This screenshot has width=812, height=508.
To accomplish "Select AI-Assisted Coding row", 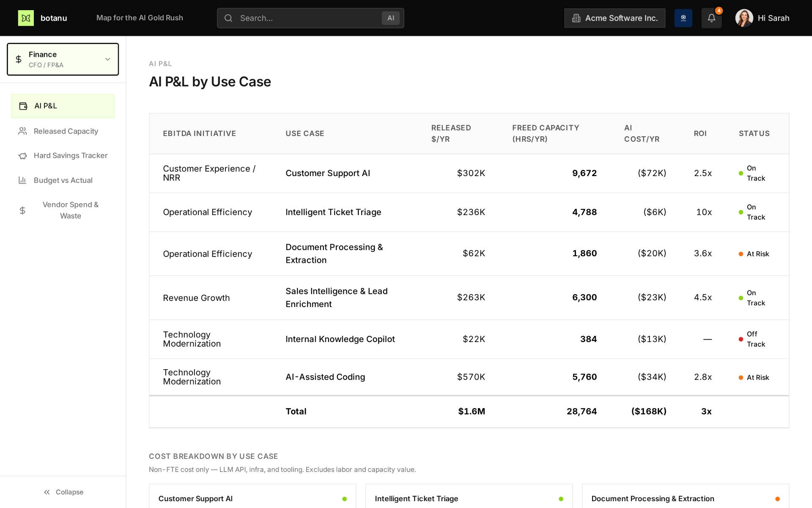I will point(469,377).
